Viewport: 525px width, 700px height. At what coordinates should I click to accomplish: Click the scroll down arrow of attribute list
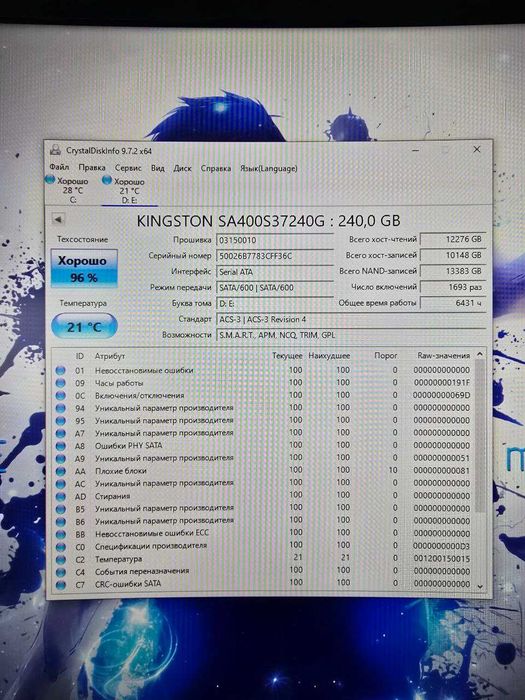[480, 587]
